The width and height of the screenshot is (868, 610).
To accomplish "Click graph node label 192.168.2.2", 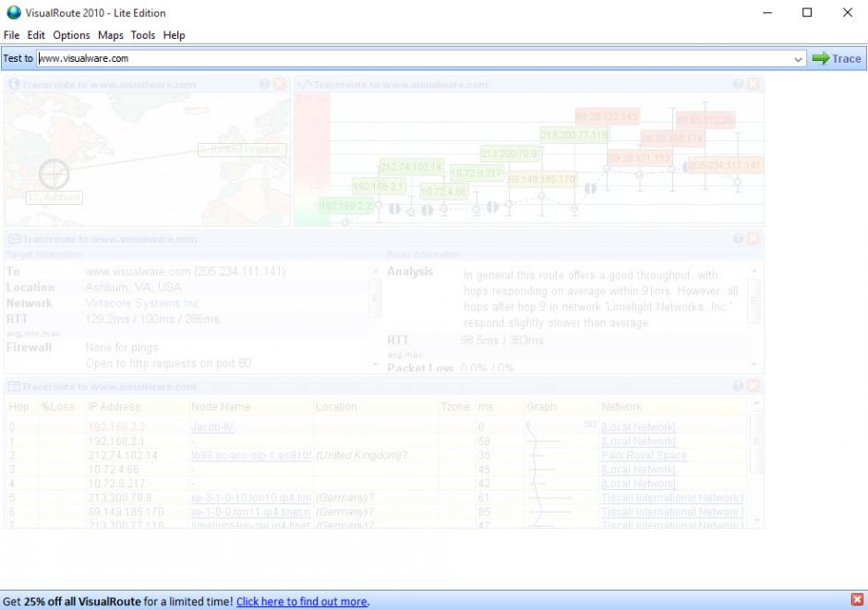I will point(346,206).
